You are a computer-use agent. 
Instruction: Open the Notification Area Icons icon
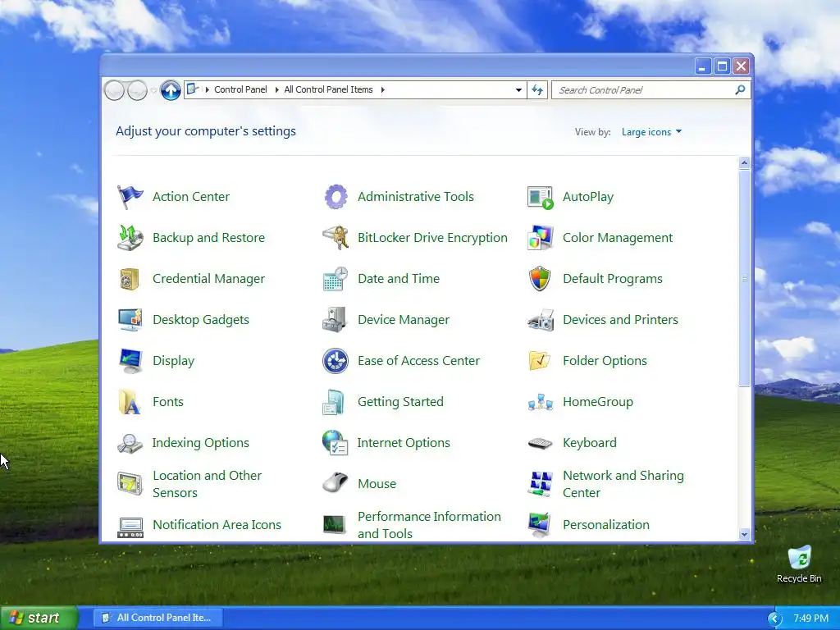click(x=130, y=527)
